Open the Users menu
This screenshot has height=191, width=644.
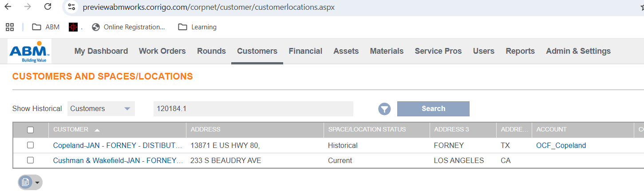(x=484, y=51)
